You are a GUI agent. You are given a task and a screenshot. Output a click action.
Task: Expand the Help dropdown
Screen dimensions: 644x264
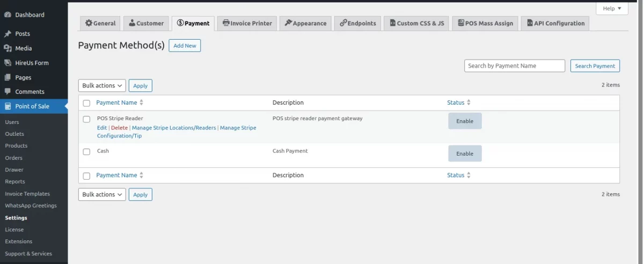coord(612,9)
